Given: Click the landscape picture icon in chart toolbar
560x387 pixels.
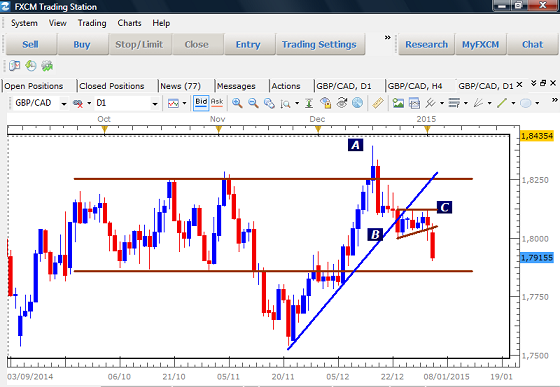Looking at the screenshot, I should tap(398, 103).
